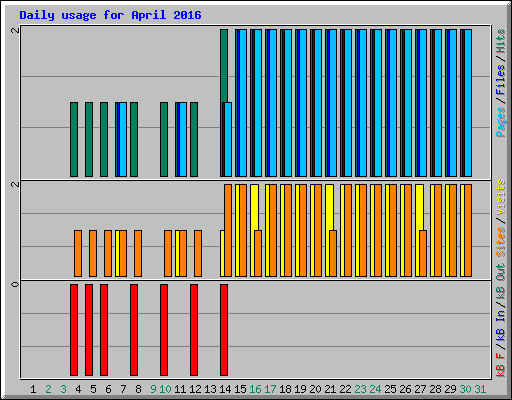Click the tall orange Sites bar for day 14
This screenshot has width=512, height=400.
(228, 230)
